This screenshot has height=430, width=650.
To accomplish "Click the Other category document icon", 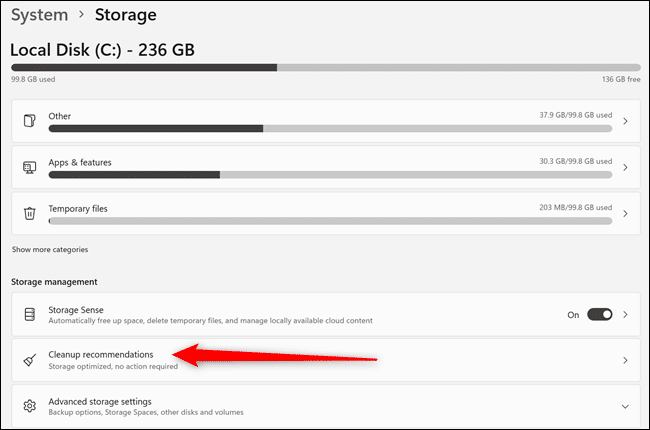I will (29, 121).
